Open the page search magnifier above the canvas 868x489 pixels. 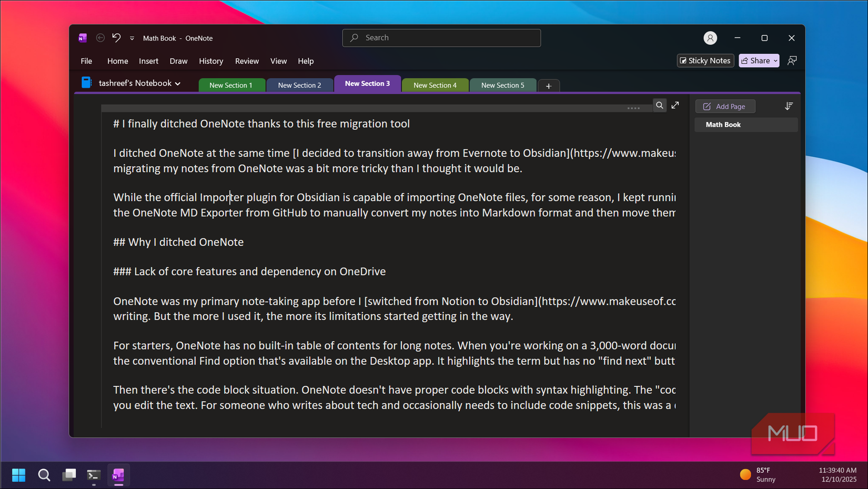[660, 105]
